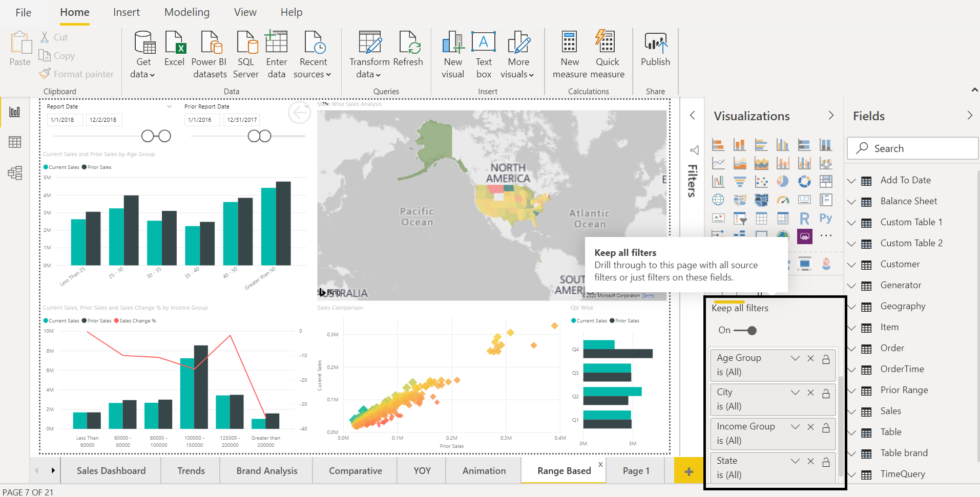The image size is (980, 497).
Task: Select the R script visual
Action: tap(804, 219)
